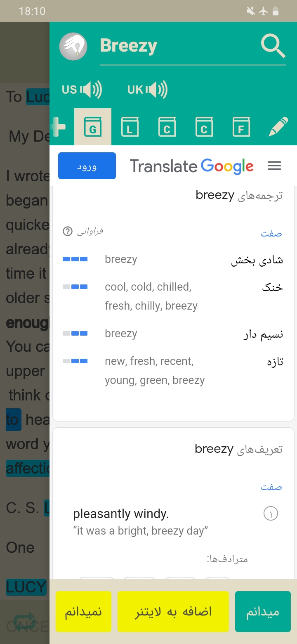
Task: Play US pronunciation audio
Action: [x=82, y=90]
